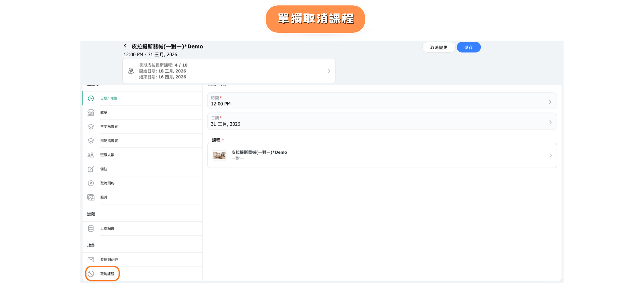
Task: Expand the 暑期皮拉提斯課程 package card
Action: click(x=329, y=71)
